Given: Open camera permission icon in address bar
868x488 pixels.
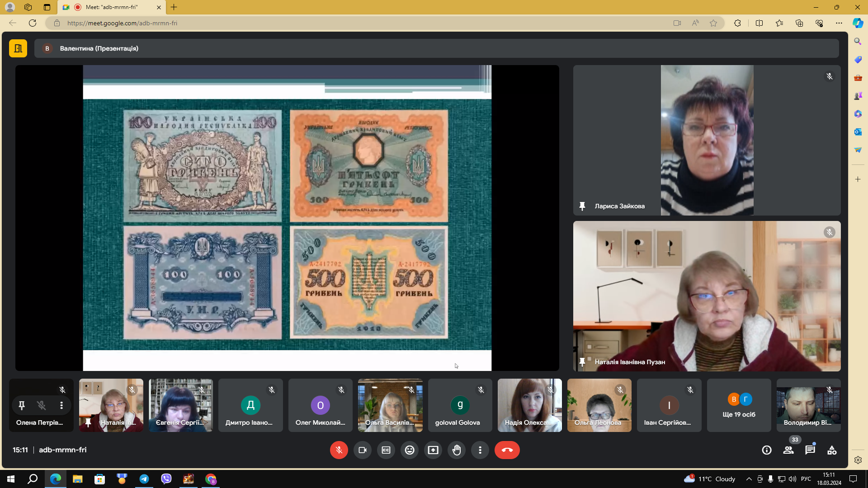Looking at the screenshot, I should [x=677, y=23].
